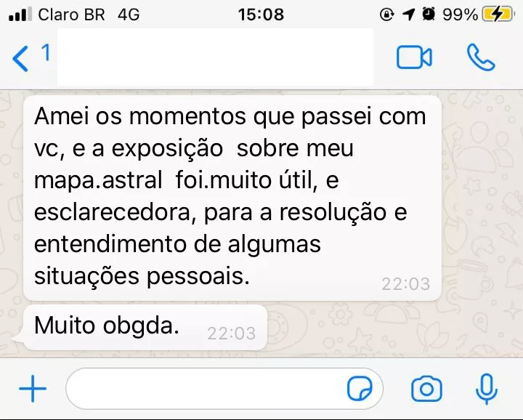Open attachments with the plus icon
The width and height of the screenshot is (523, 420).
[x=33, y=389]
